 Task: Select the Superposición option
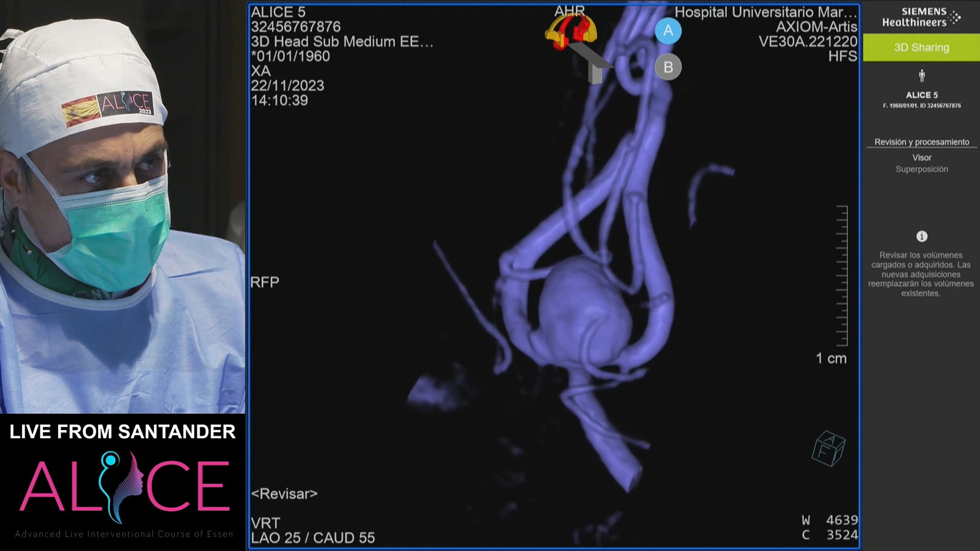pyautogui.click(x=921, y=169)
